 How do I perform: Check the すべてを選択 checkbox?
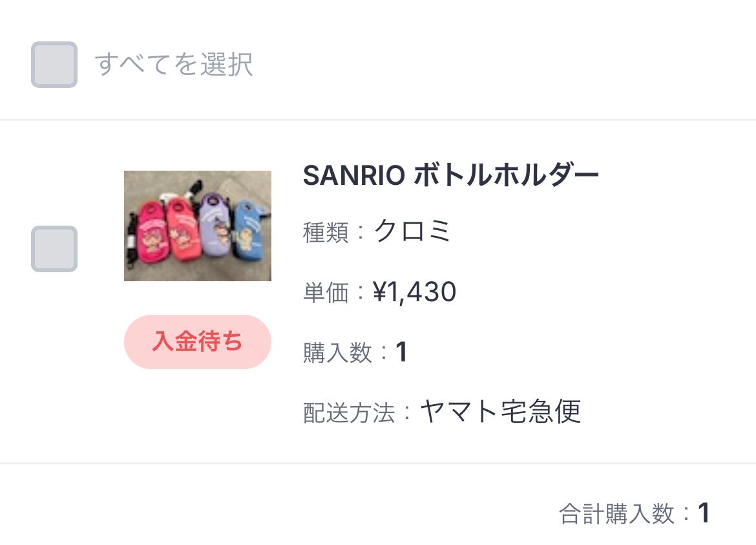tap(54, 65)
